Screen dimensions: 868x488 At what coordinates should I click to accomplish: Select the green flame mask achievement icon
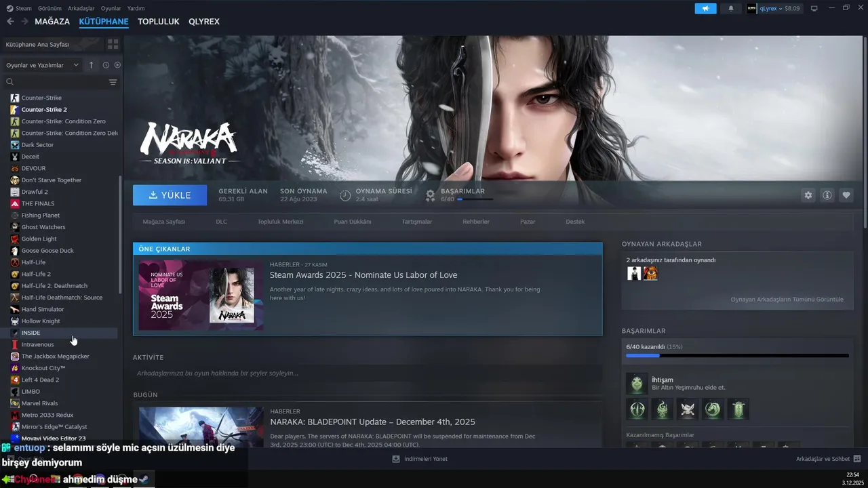(x=663, y=409)
